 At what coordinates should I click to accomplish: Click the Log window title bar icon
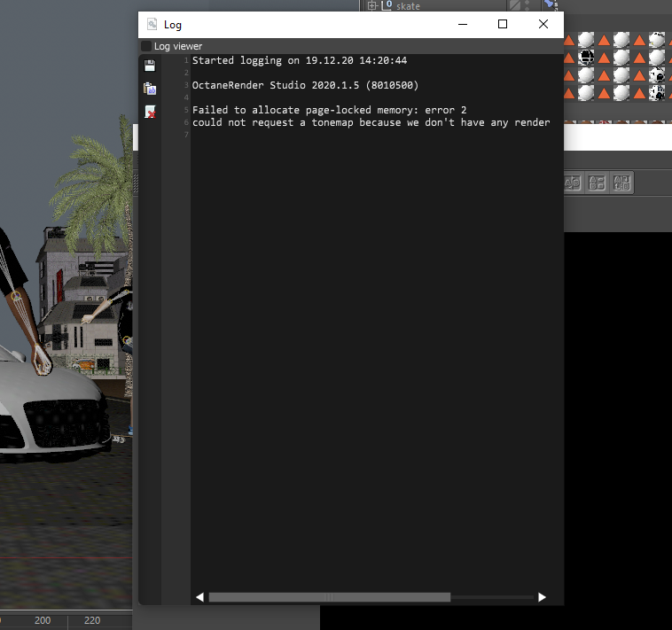click(152, 25)
